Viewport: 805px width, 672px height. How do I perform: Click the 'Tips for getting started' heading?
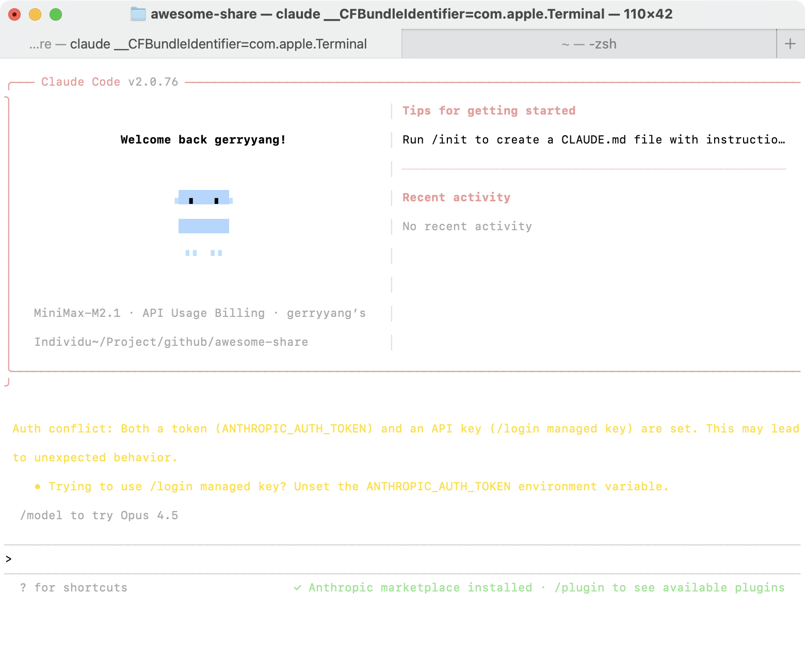click(489, 111)
